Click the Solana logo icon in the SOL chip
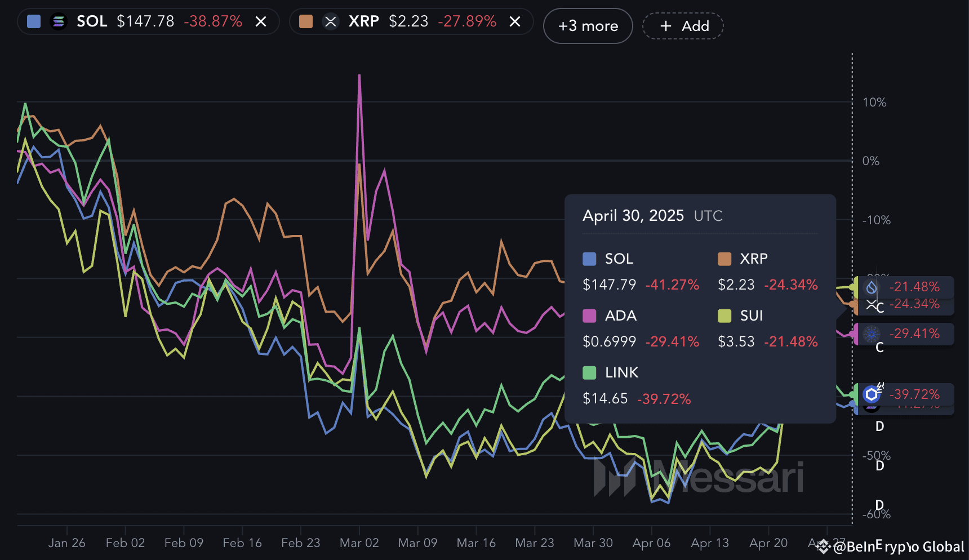The image size is (969, 560). pyautogui.click(x=58, y=22)
